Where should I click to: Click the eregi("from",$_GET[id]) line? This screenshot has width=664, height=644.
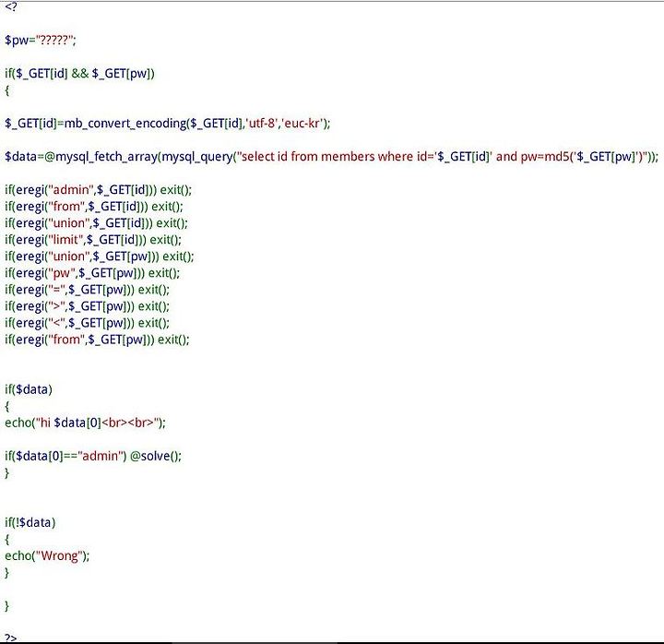click(94, 207)
